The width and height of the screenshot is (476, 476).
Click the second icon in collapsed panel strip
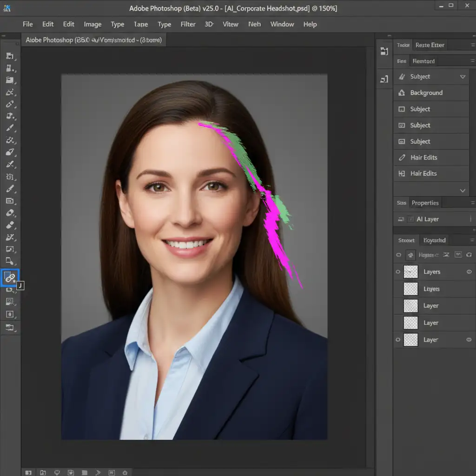point(384,79)
